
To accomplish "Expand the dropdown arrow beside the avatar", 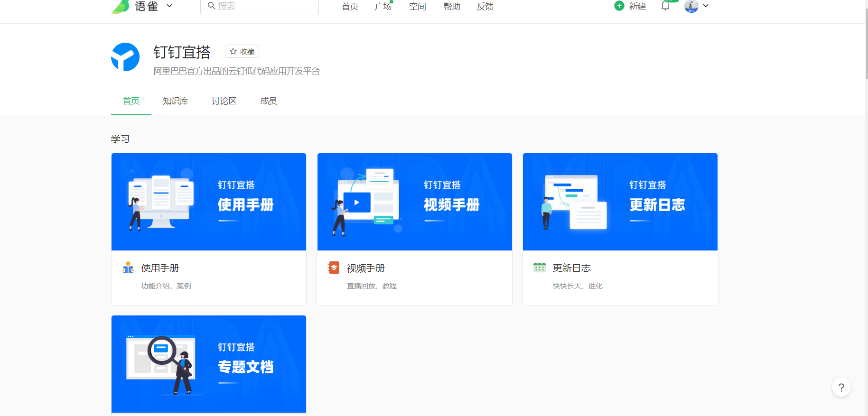I will [x=706, y=6].
